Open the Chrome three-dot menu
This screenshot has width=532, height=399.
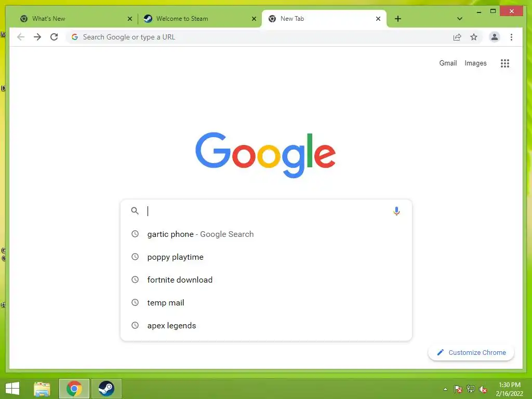pyautogui.click(x=511, y=37)
